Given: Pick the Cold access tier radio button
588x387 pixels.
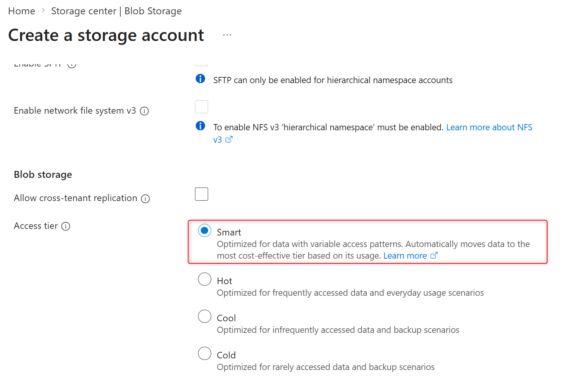Looking at the screenshot, I should (205, 353).
